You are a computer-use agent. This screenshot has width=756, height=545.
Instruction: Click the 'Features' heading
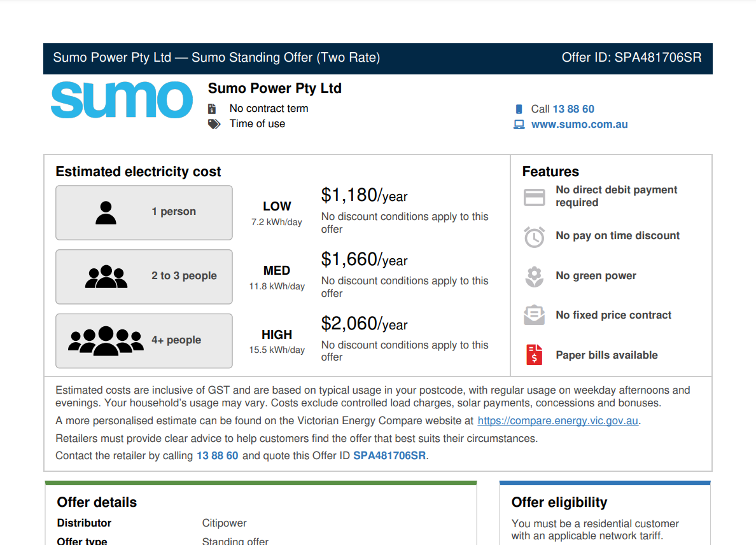[x=550, y=172]
